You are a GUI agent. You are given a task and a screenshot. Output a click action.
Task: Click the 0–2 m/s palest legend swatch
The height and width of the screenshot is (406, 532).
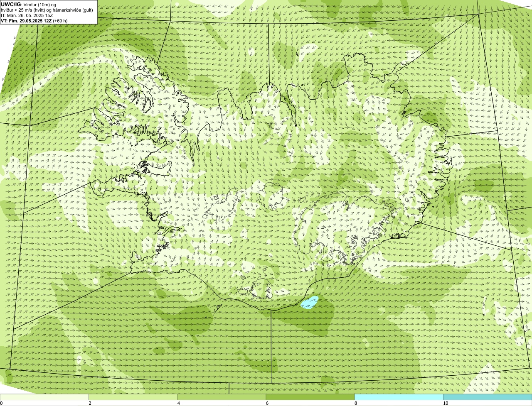(44, 397)
